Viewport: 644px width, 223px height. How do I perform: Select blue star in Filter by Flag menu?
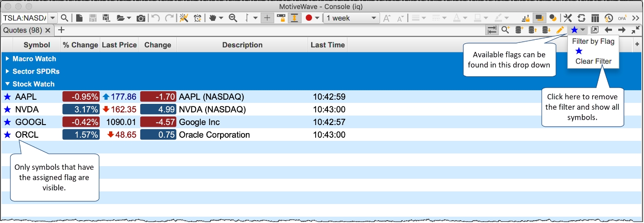(x=579, y=51)
